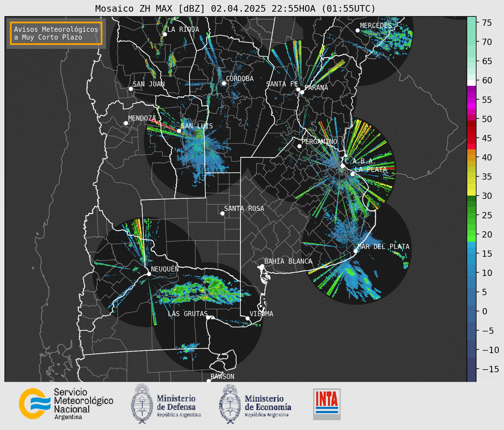Click the INTA logo
This screenshot has height=430, width=504.
(x=327, y=404)
